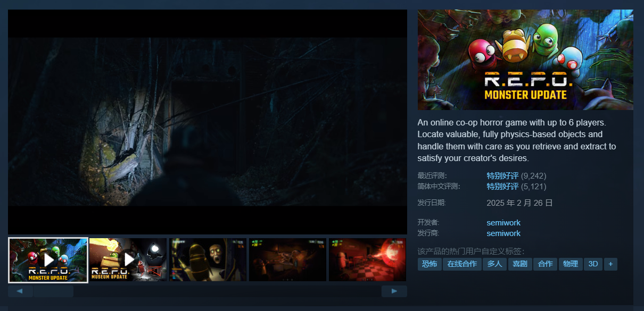Image resolution: width=644 pixels, height=311 pixels.
Task: Select the 3D tag
Action: [593, 264]
